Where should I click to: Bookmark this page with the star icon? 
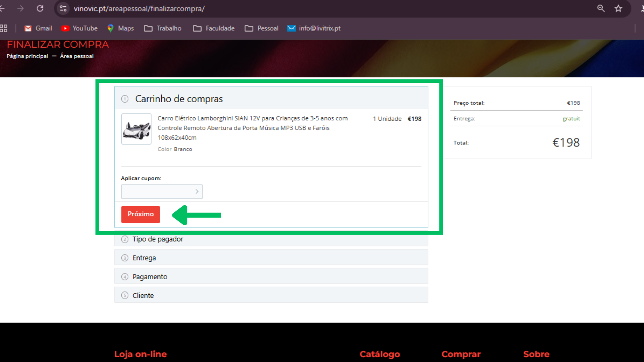pos(618,8)
